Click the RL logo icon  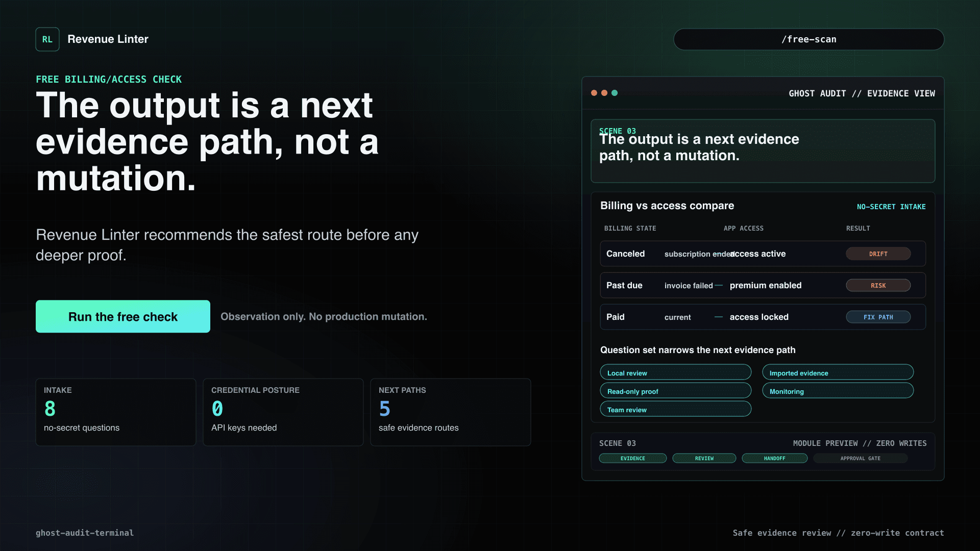tap(47, 39)
